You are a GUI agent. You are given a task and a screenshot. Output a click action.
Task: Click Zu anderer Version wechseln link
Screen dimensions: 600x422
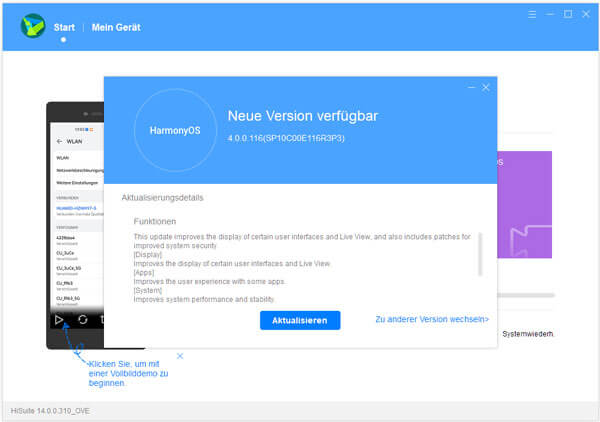tap(432, 320)
